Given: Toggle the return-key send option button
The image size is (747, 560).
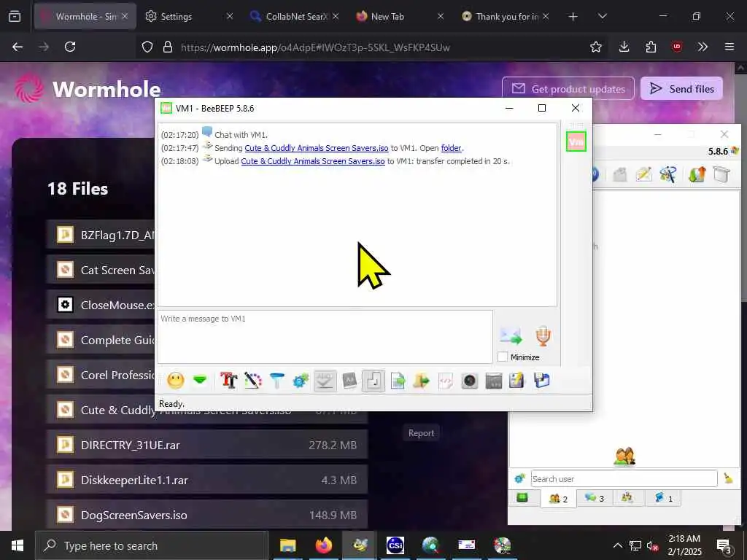Looking at the screenshot, I should pyautogui.click(x=373, y=381).
